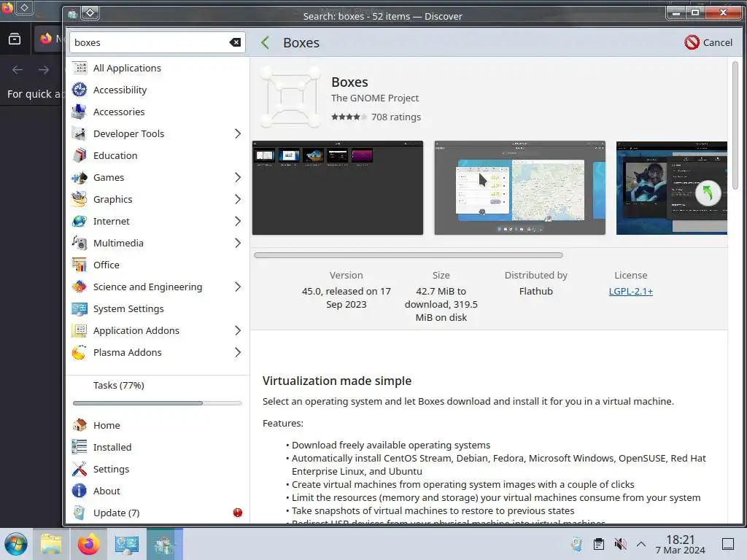The height and width of the screenshot is (560, 747).
Task: Open the Office category
Action: (158, 265)
